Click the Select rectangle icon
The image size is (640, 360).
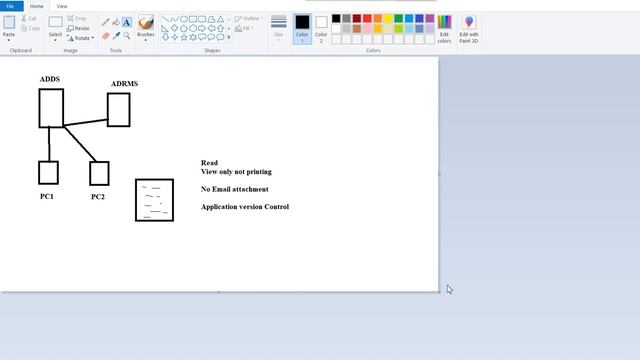(x=56, y=22)
